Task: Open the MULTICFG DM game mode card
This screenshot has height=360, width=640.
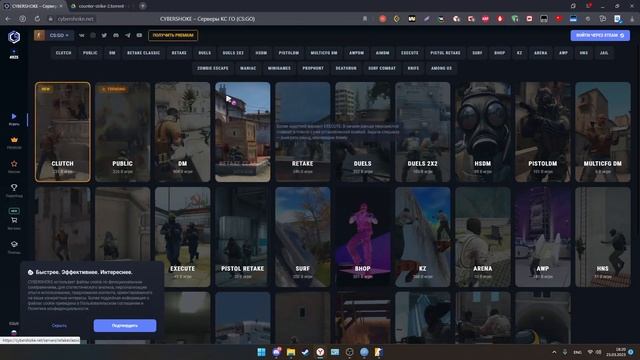Action: [x=602, y=132]
